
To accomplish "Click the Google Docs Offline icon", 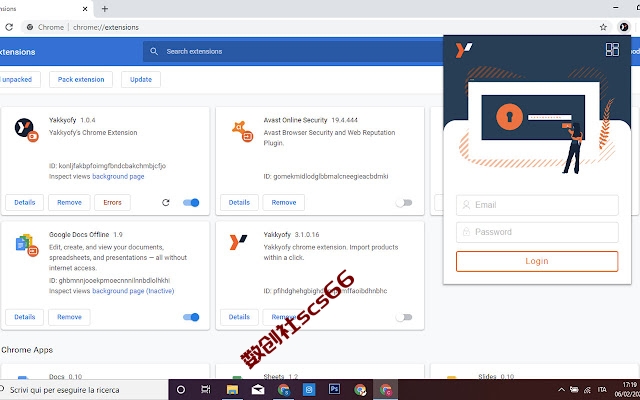I will pos(27,244).
